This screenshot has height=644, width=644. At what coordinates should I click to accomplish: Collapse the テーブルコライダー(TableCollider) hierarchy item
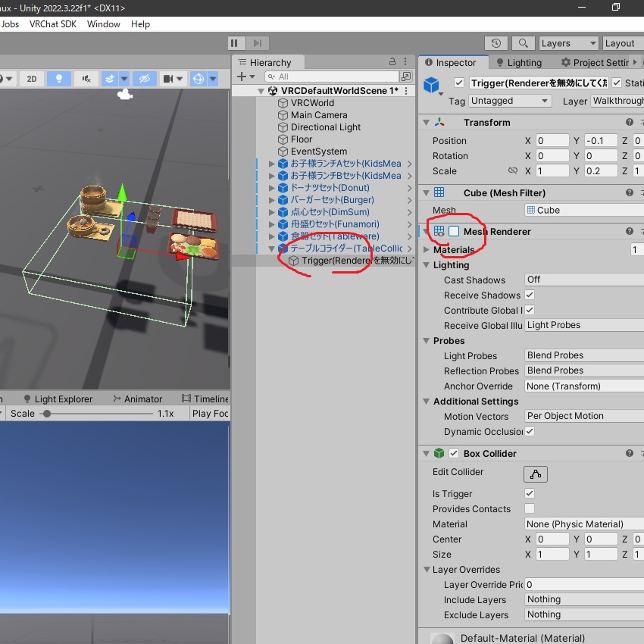(271, 249)
